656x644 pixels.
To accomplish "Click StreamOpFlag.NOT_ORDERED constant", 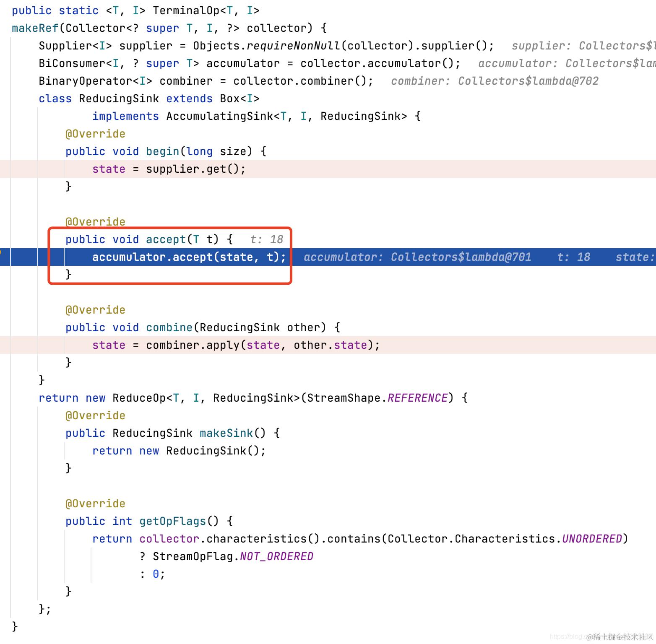I will pos(233,556).
